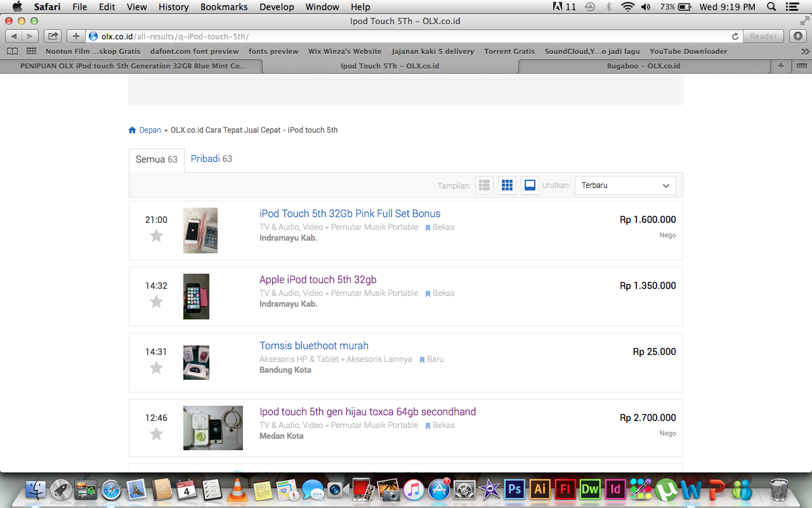Open uTorrent from the Dock
This screenshot has height=508, width=812.
point(666,490)
